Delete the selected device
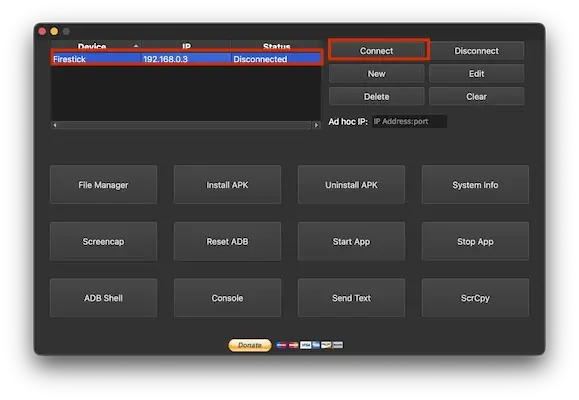Screen dimensions: 579x400 coord(376,96)
